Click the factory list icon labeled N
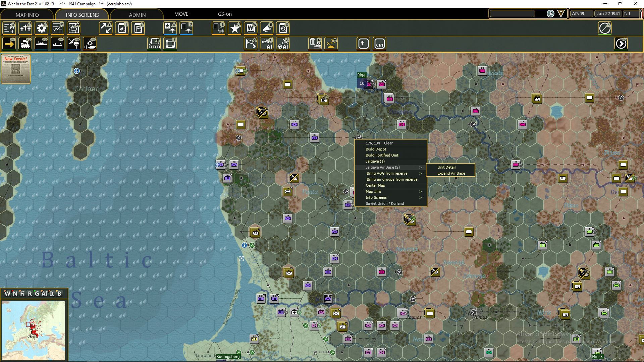 pos(315,44)
